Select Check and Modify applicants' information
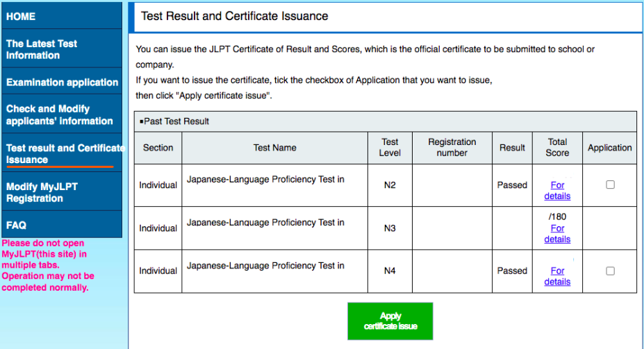Viewport: 644px width, 349px height. click(x=59, y=115)
